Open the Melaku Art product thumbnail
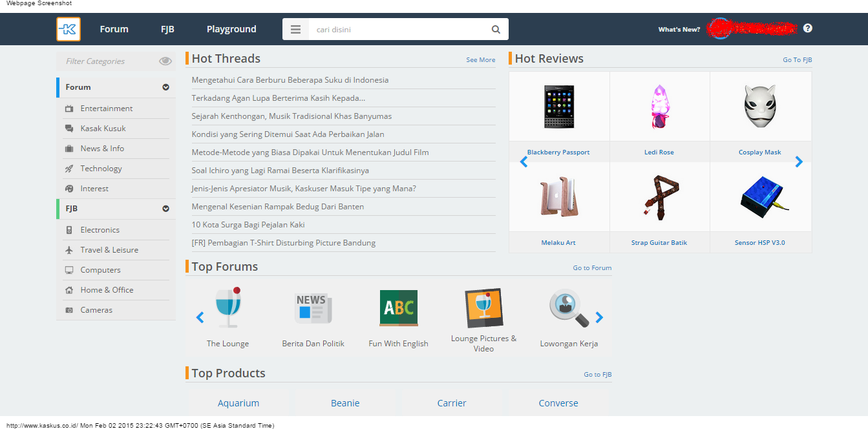The image size is (868, 429). [x=558, y=197]
